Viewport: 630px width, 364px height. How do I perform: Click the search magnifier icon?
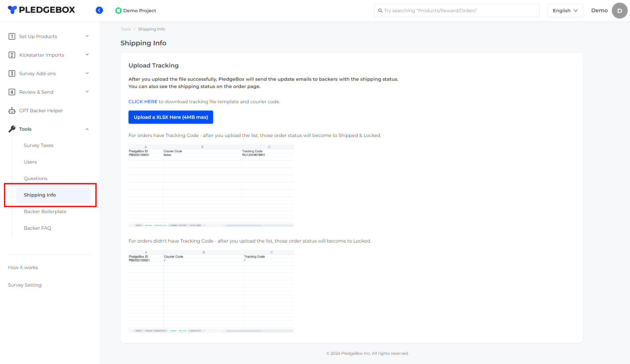pos(380,11)
